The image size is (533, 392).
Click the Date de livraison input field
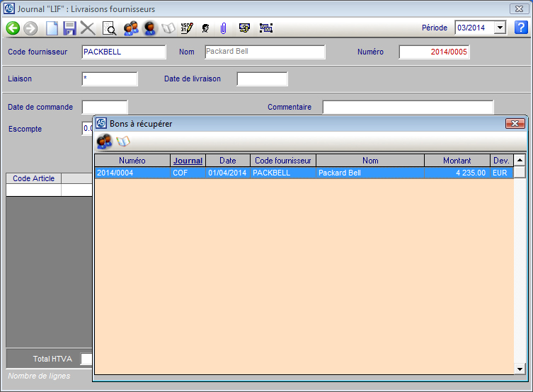[x=262, y=79]
